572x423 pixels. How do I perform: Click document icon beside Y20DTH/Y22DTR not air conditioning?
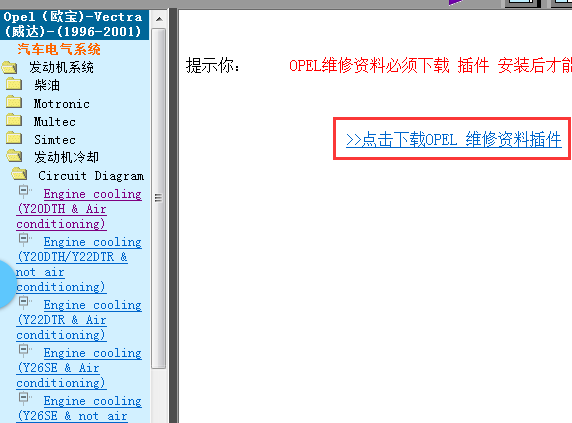click(24, 240)
